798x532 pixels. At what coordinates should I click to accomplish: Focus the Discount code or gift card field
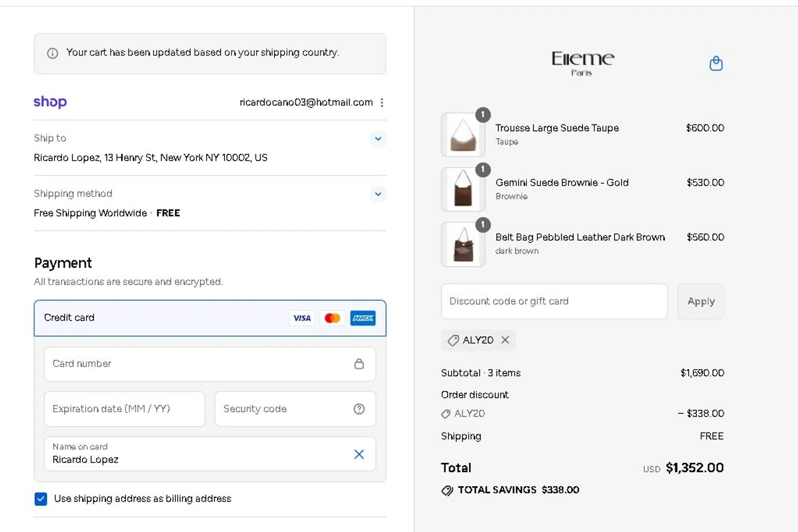pos(554,302)
